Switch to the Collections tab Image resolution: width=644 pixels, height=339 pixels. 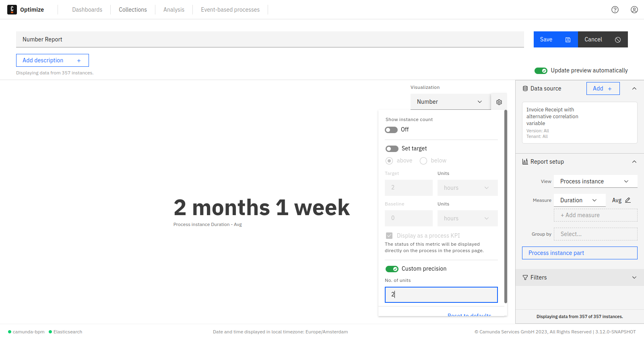[132, 9]
